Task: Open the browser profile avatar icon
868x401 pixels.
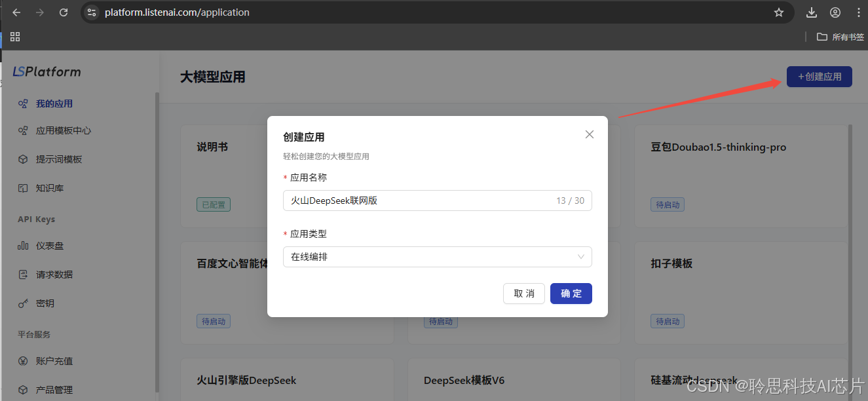Action: [x=835, y=12]
